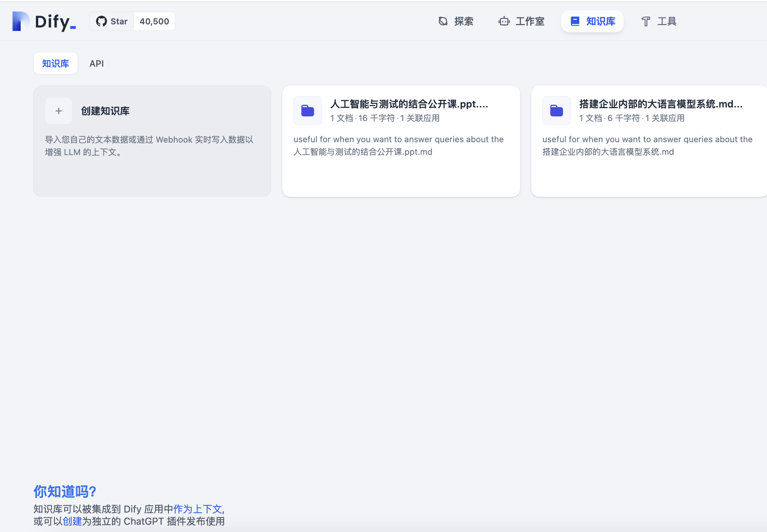Click the folder icon on 人工智能与测试 card

307,110
